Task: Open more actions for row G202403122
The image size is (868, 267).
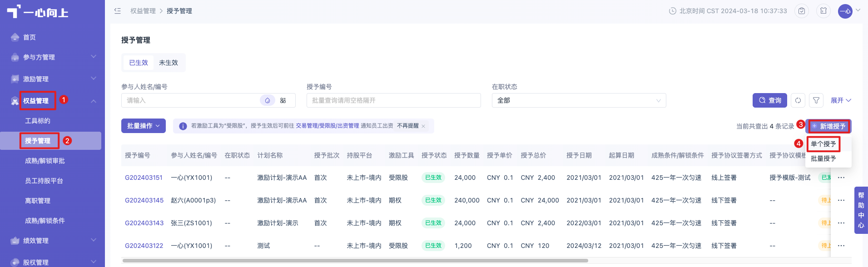Action: (841, 246)
